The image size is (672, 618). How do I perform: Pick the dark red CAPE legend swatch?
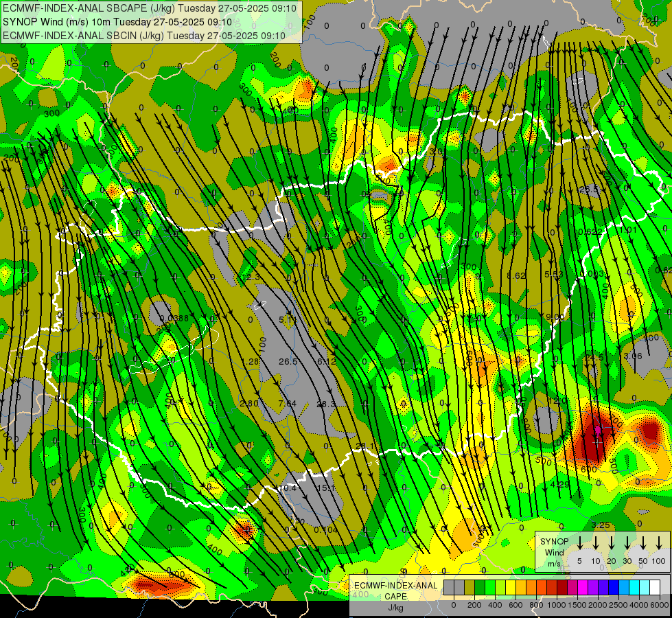point(562,587)
